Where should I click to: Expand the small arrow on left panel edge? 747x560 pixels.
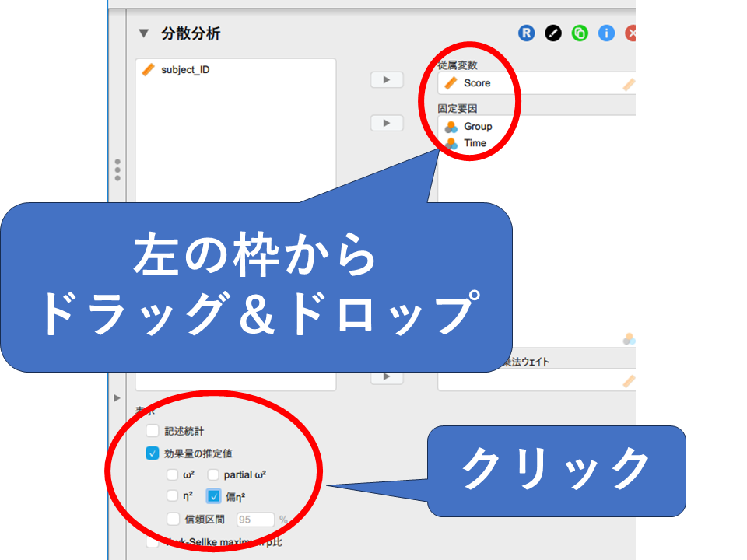tap(117, 398)
